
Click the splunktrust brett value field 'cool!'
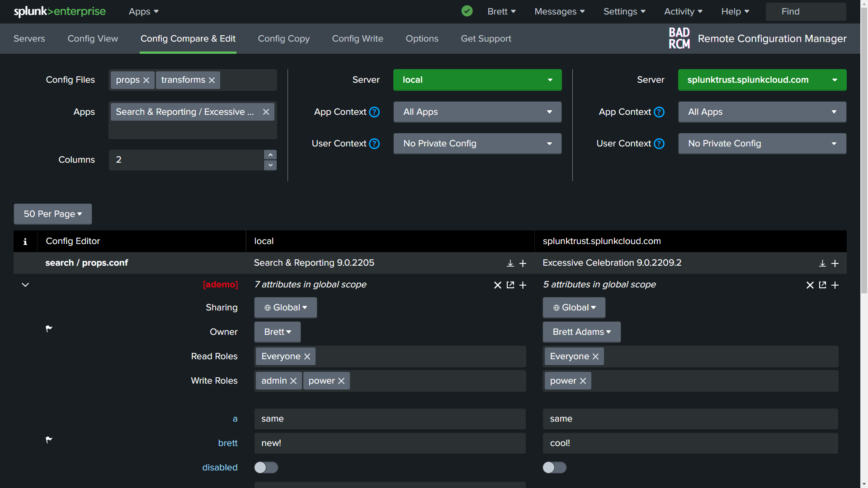(690, 443)
